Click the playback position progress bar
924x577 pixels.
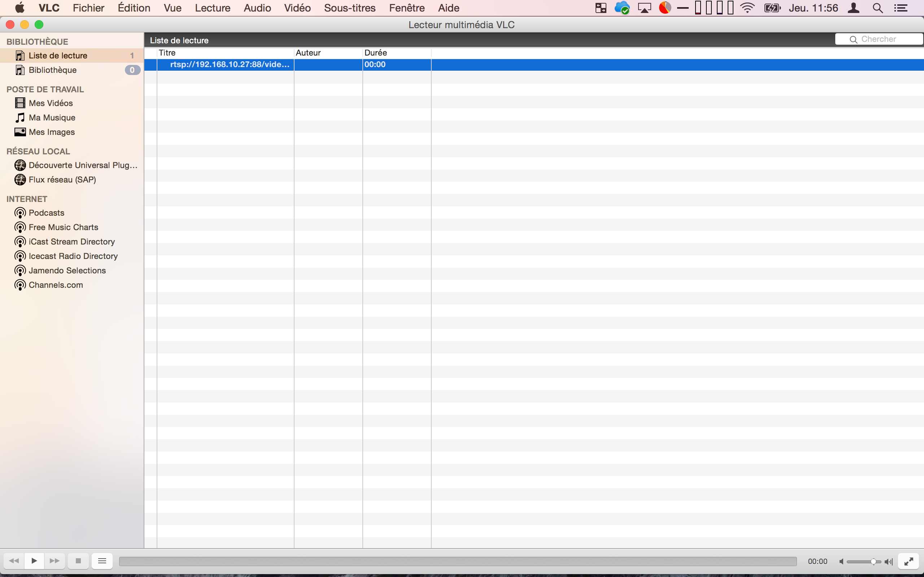[457, 561]
